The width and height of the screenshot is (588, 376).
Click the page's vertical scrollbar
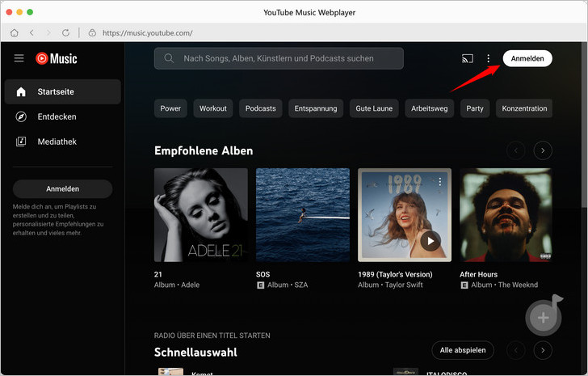coord(585,124)
